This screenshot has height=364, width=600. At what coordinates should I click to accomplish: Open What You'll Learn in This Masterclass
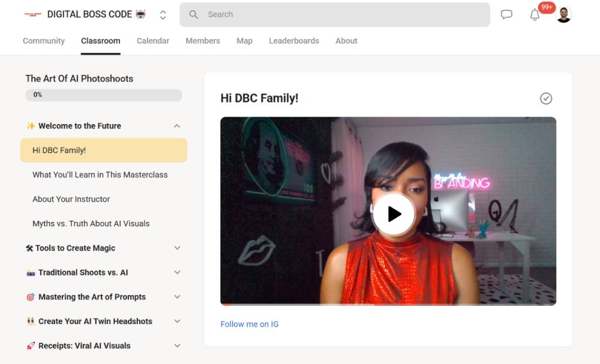[x=100, y=175]
